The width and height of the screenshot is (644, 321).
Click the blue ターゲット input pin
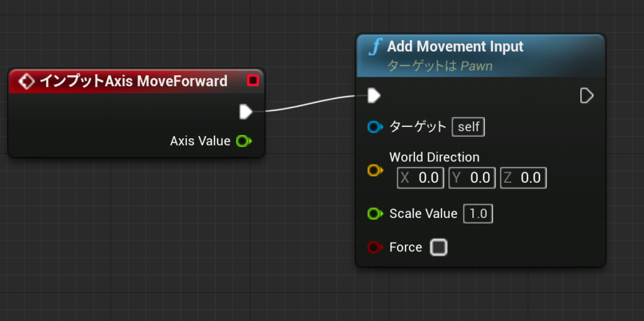(x=375, y=128)
